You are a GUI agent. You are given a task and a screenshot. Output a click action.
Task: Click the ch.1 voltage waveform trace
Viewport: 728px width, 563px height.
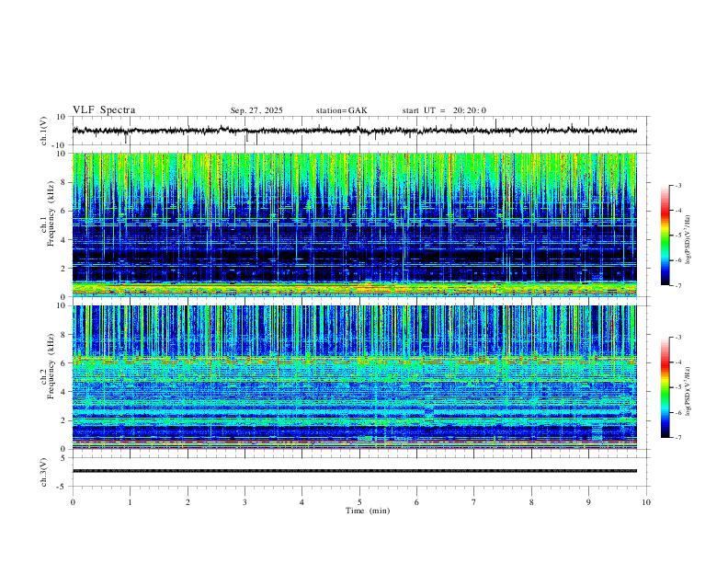click(x=354, y=131)
